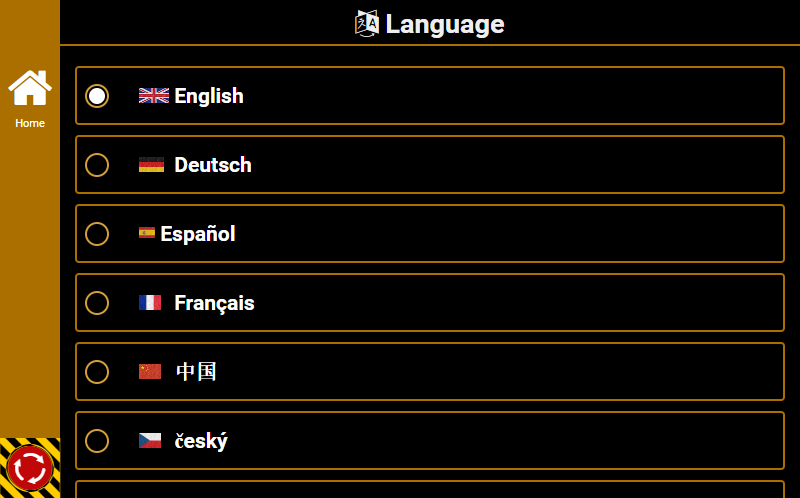Click the German flag icon
The image size is (800, 498).
151,165
